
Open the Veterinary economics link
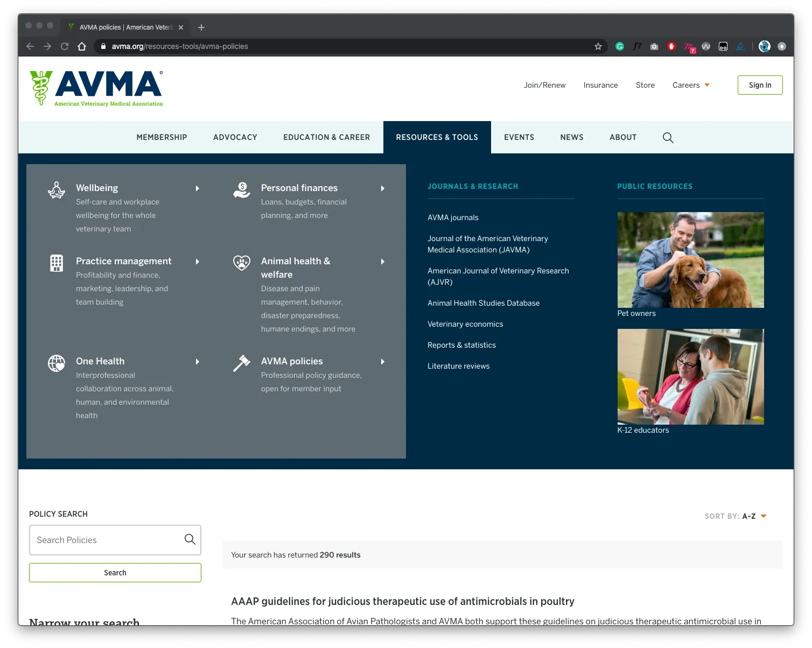[x=465, y=324]
